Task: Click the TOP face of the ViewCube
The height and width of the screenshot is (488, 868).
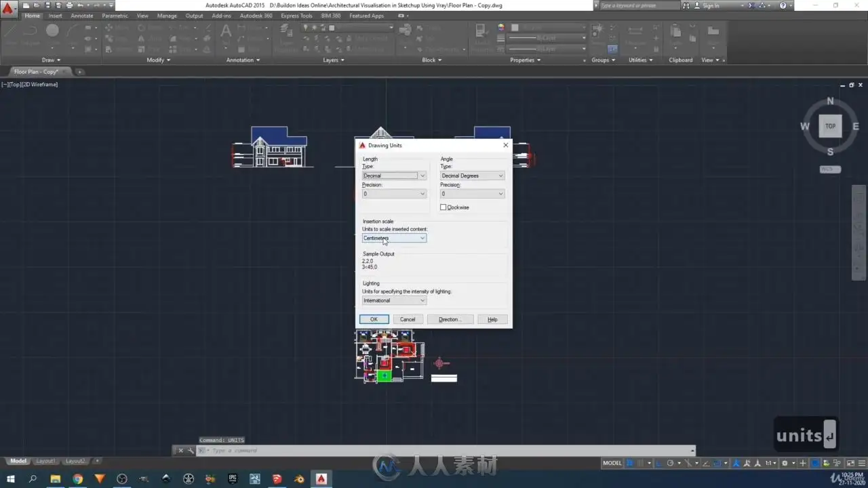Action: (830, 126)
